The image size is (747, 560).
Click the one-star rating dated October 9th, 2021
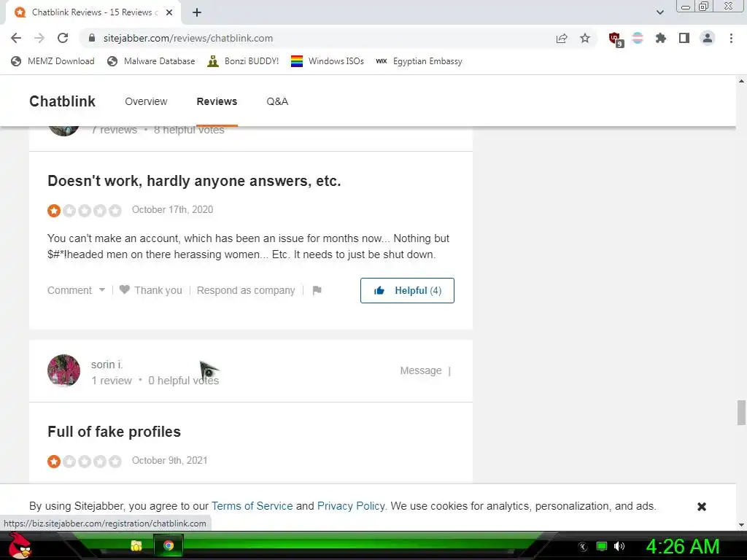point(85,462)
